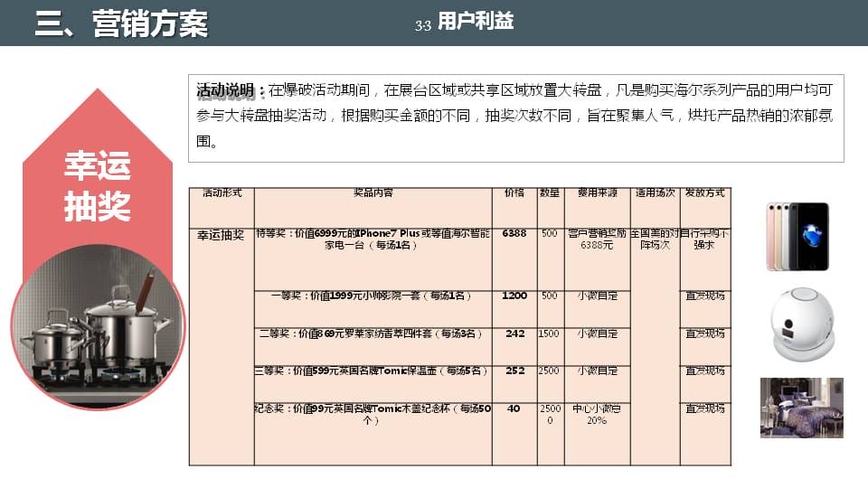Image resolution: width=868 pixels, height=488 pixels.
Task: Click the quantity value 25000
Action: [551, 414]
